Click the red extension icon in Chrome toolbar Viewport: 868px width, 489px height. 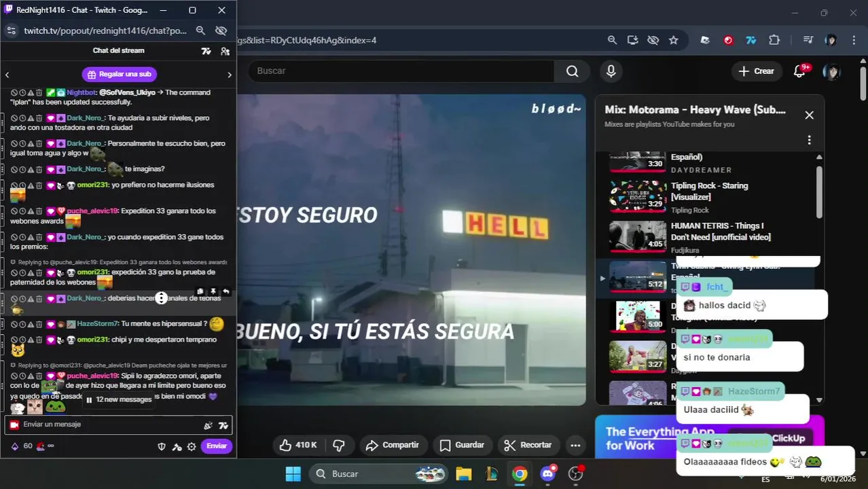pos(728,40)
